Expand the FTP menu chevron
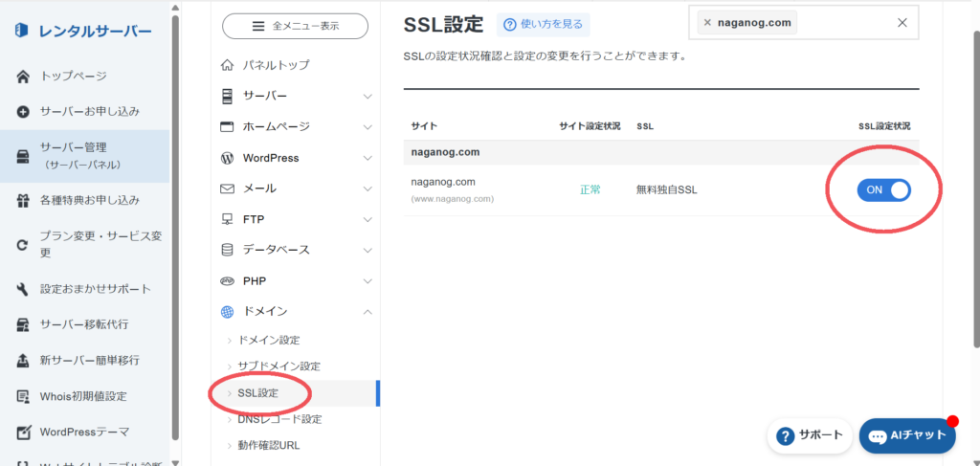 tap(367, 219)
